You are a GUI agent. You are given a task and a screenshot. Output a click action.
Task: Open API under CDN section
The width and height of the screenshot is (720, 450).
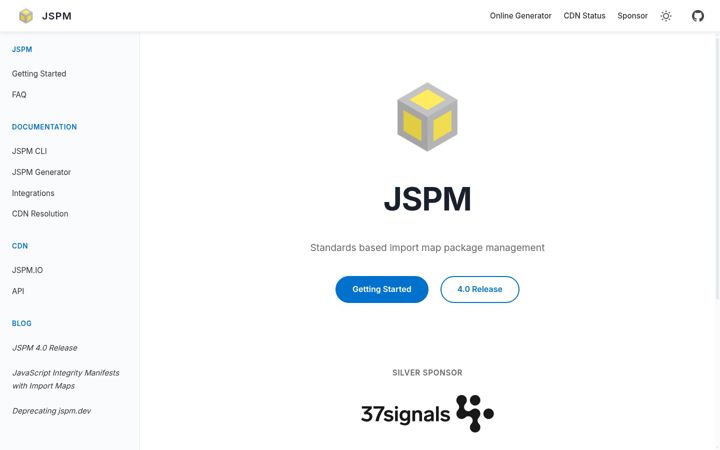tap(18, 291)
